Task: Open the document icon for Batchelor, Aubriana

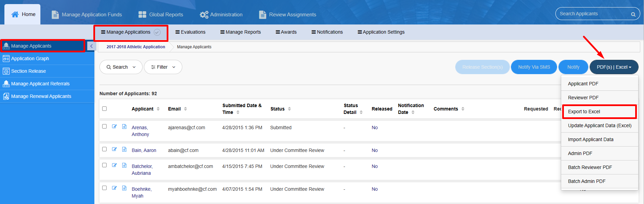Action: point(124,165)
